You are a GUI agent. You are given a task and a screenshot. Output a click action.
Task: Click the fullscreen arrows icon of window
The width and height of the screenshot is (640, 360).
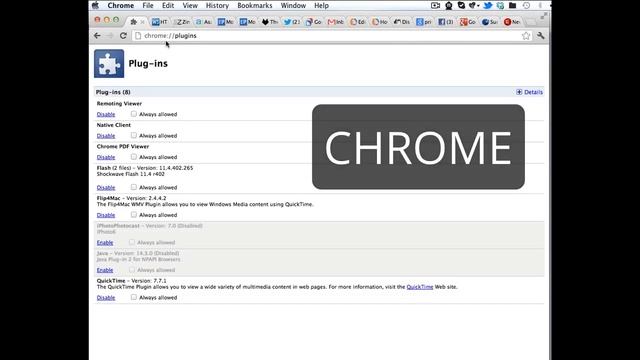544,16
